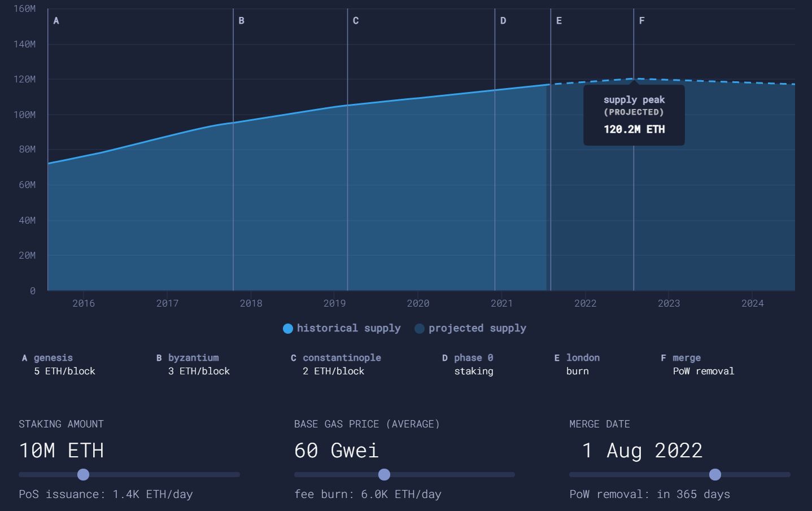This screenshot has height=511, width=812.
Task: Click the PoW removal in 365 days text
Action: click(649, 494)
